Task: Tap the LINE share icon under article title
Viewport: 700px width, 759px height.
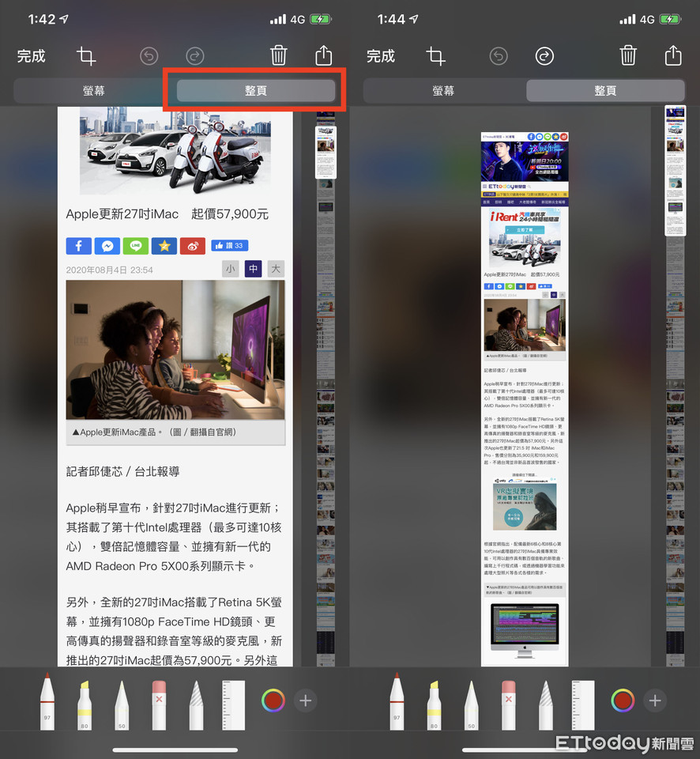Action: click(x=136, y=246)
